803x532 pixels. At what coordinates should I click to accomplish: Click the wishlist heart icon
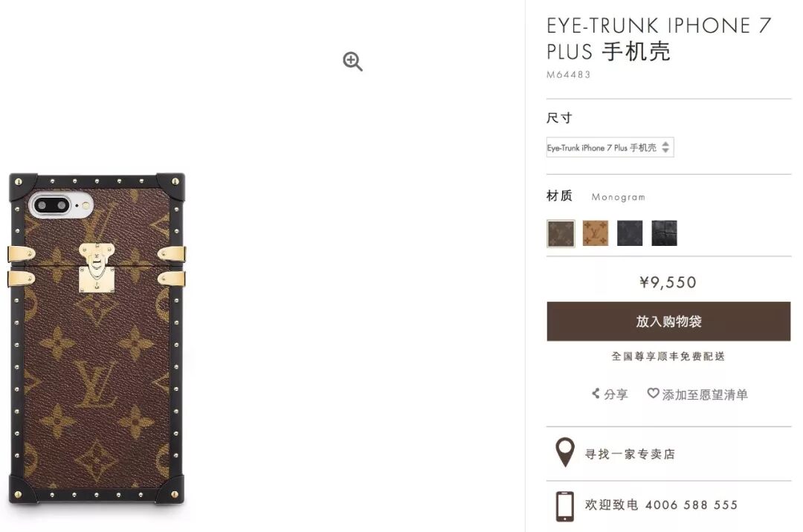pos(653,393)
